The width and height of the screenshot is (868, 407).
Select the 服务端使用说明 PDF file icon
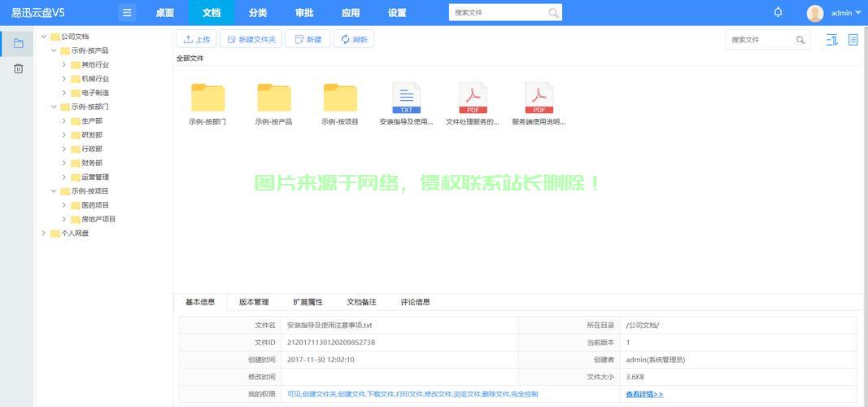[x=539, y=98]
